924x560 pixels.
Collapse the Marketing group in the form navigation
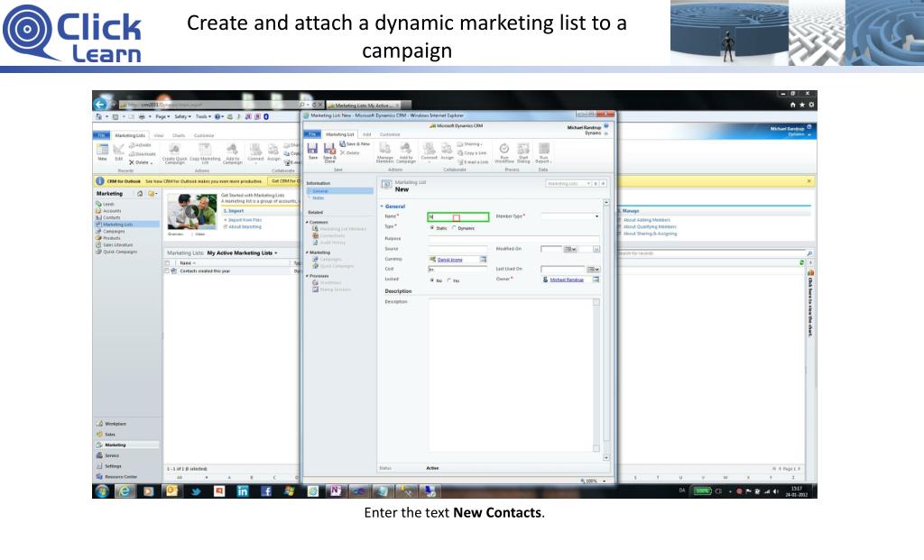click(307, 252)
